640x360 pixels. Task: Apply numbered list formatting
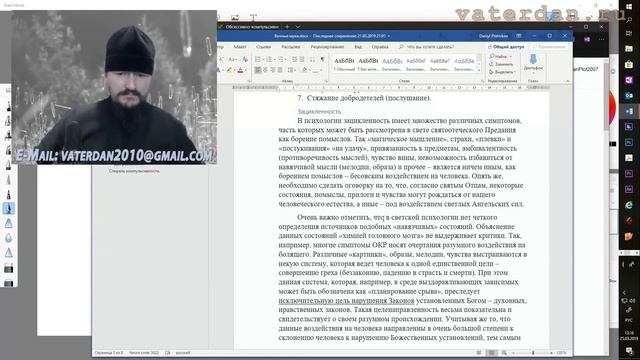(x=270, y=60)
